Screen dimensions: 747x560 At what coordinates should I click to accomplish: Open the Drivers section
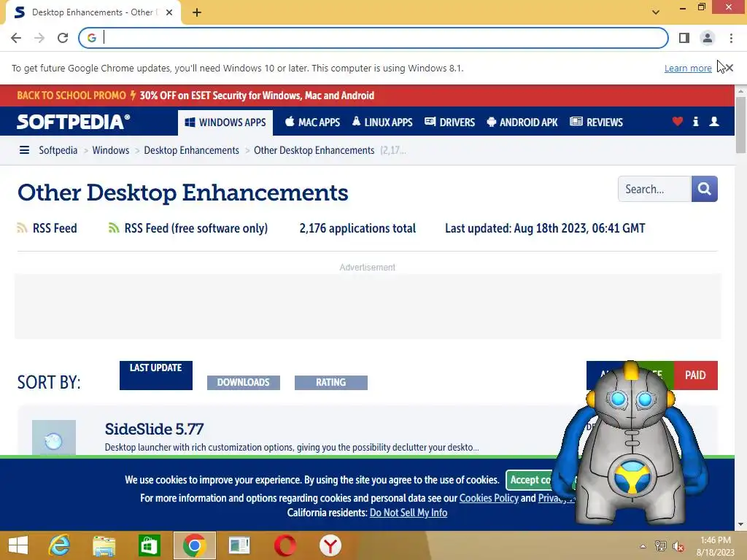(x=449, y=122)
